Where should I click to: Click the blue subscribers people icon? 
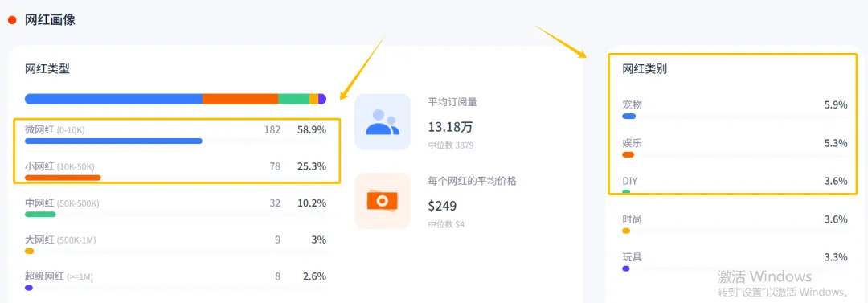click(383, 122)
